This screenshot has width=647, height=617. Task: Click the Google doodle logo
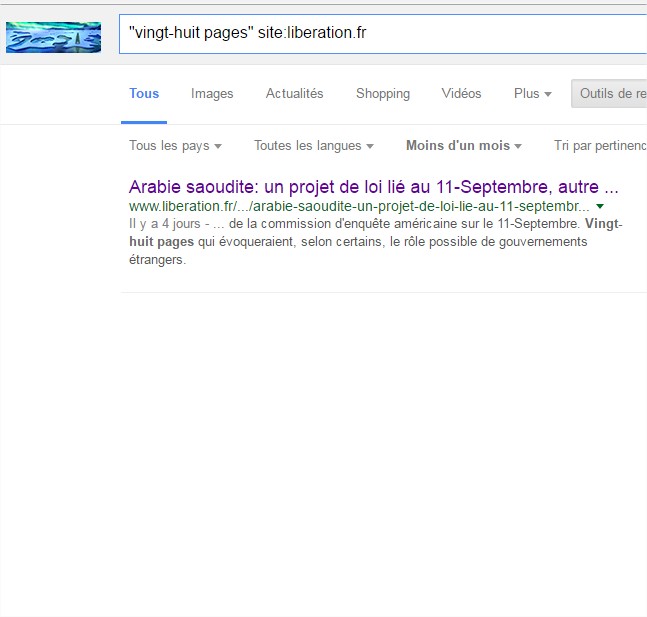53,37
